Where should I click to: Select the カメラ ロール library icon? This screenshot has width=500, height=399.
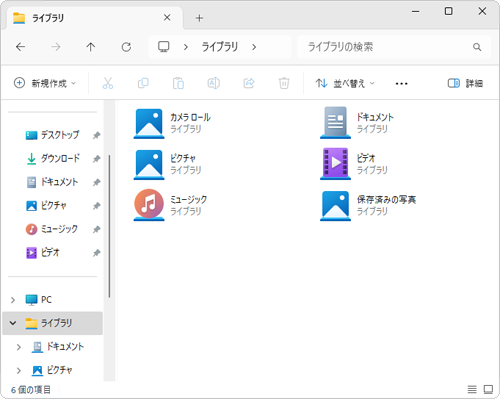[x=149, y=123]
